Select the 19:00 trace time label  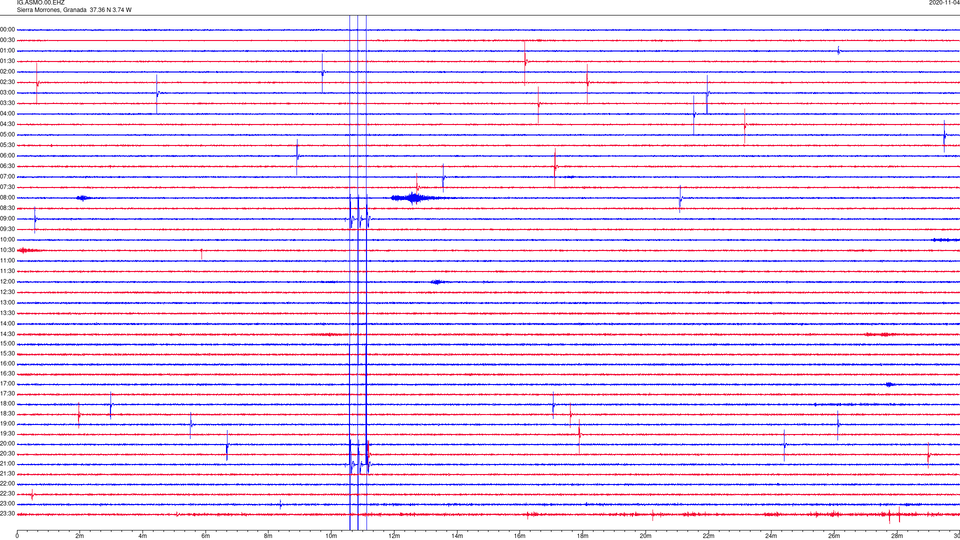(7, 424)
